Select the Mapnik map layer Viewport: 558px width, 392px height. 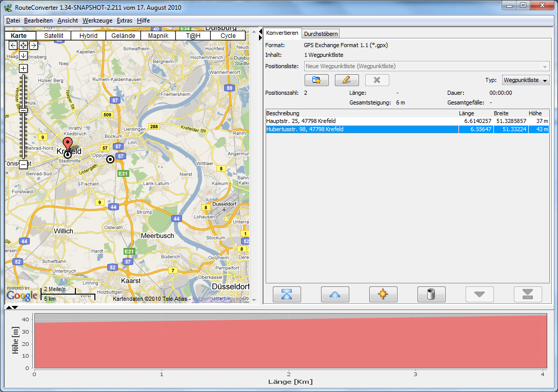pos(158,36)
